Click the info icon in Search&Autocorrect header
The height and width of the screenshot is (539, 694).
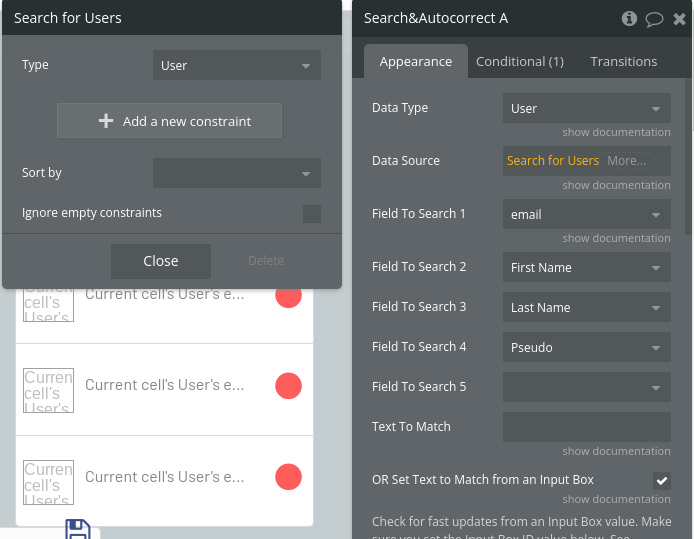click(x=629, y=18)
